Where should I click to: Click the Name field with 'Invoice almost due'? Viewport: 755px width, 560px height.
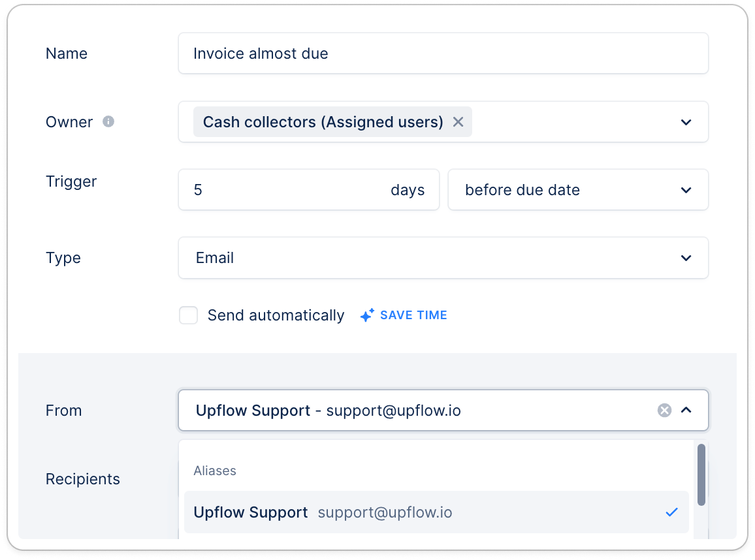[x=443, y=54]
